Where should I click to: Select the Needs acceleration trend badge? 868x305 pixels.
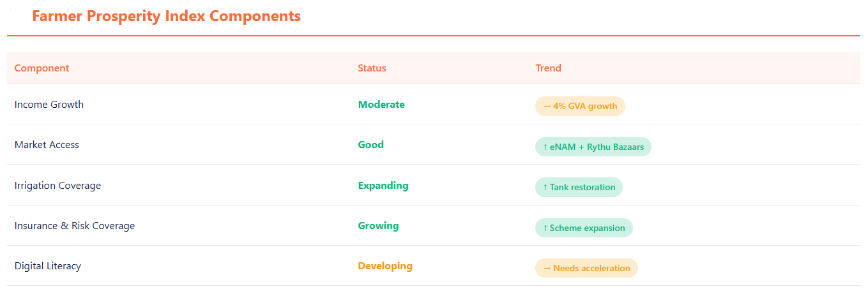tap(586, 268)
